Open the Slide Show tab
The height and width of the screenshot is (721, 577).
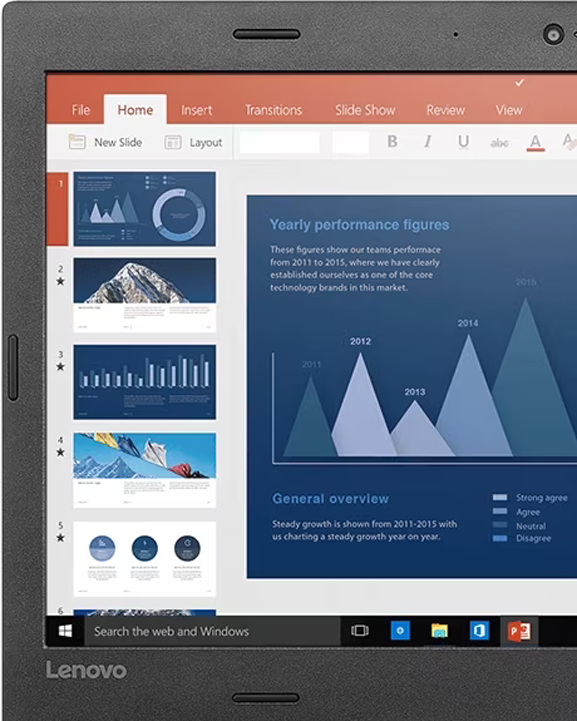pos(365,110)
